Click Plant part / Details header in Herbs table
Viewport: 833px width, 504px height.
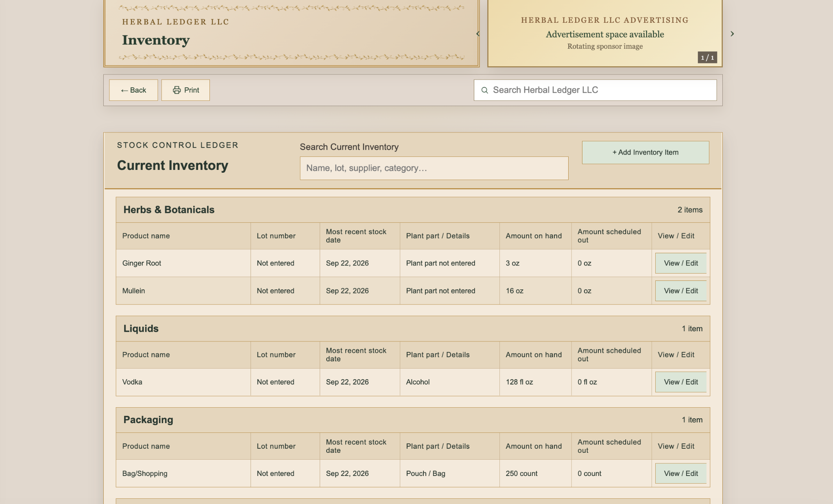click(x=438, y=236)
